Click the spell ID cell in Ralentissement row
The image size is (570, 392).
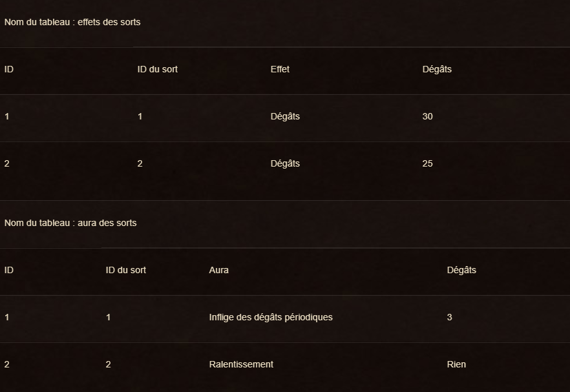(x=108, y=364)
